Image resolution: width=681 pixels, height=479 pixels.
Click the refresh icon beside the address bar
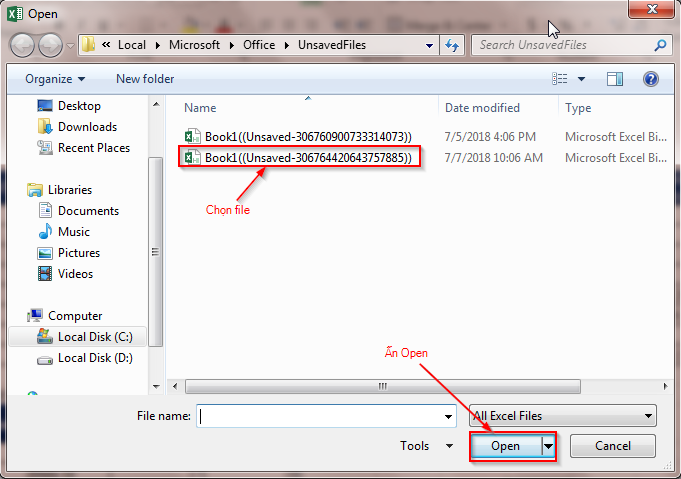[452, 45]
